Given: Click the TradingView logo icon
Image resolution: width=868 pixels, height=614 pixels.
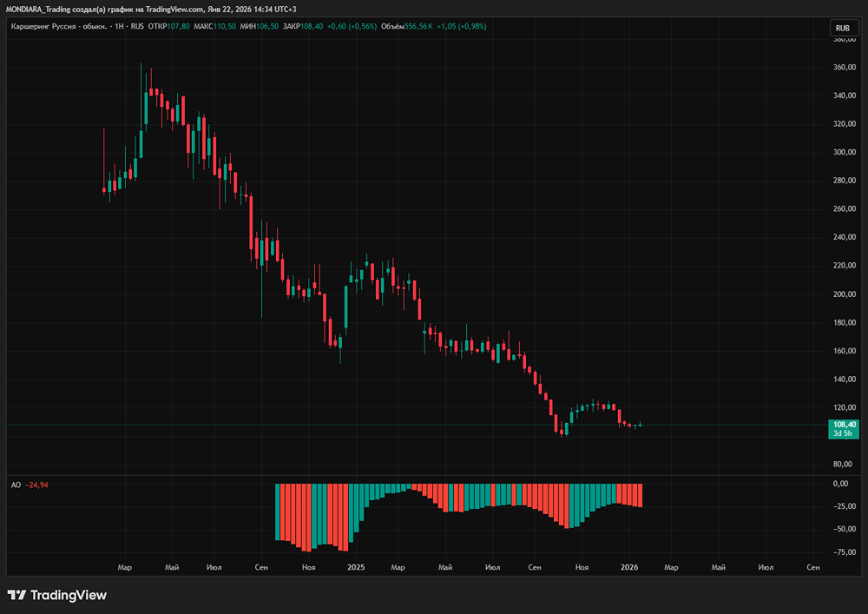Looking at the screenshot, I should click(x=16, y=595).
